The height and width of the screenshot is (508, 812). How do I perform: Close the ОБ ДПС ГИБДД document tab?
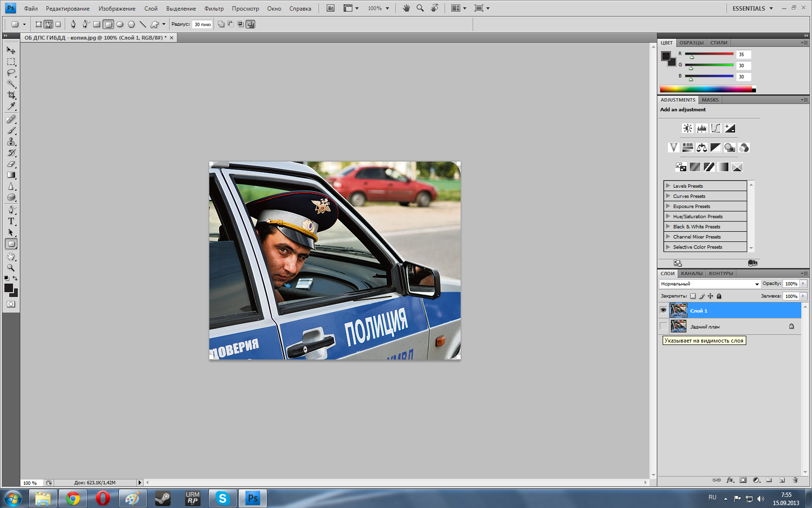172,38
